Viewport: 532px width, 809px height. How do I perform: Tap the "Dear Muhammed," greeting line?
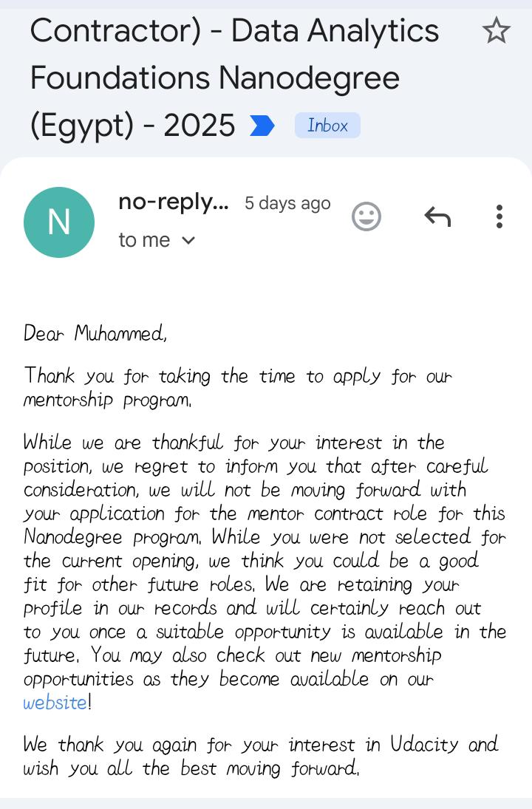(95, 334)
